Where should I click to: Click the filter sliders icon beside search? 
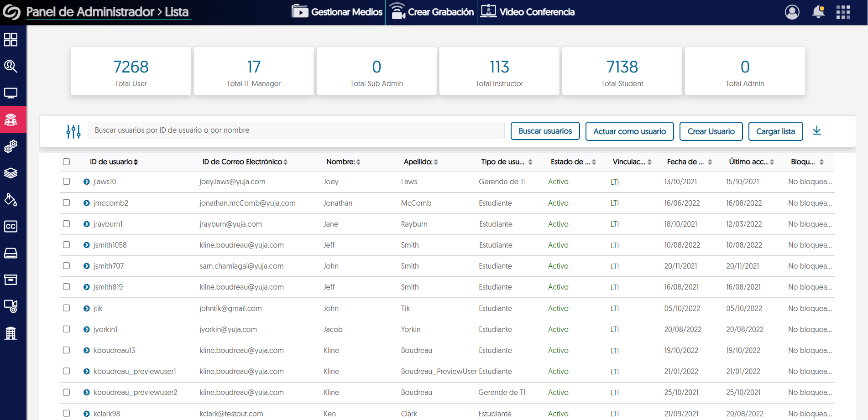[73, 131]
